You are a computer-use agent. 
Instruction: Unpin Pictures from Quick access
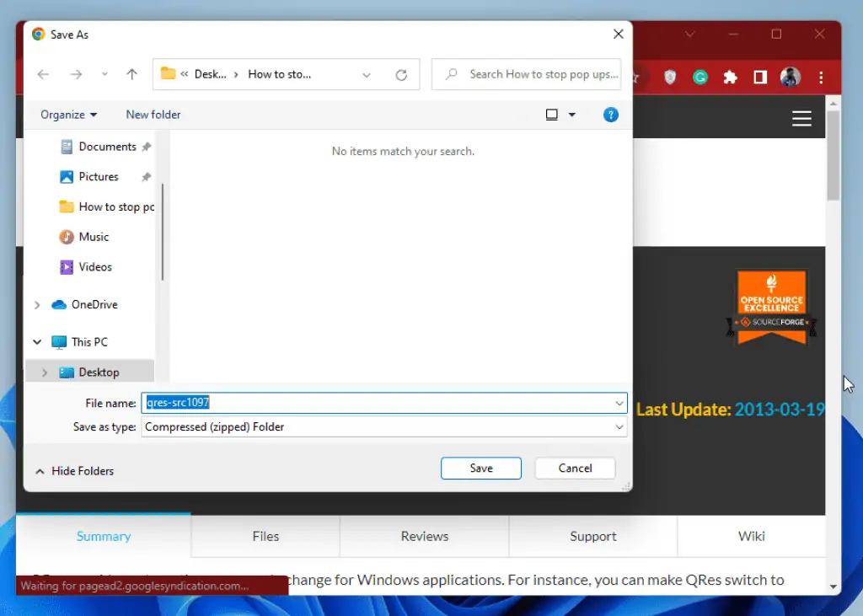click(147, 176)
